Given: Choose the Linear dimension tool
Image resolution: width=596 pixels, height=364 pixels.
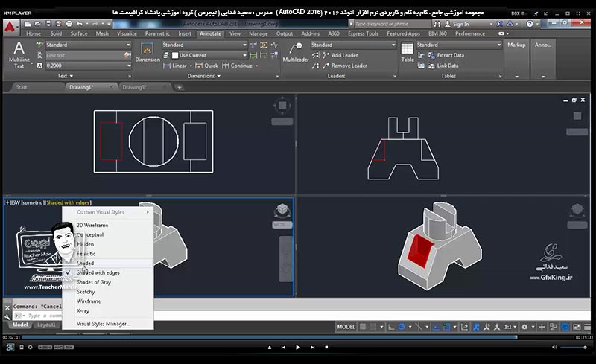Looking at the screenshot, I should (x=175, y=66).
